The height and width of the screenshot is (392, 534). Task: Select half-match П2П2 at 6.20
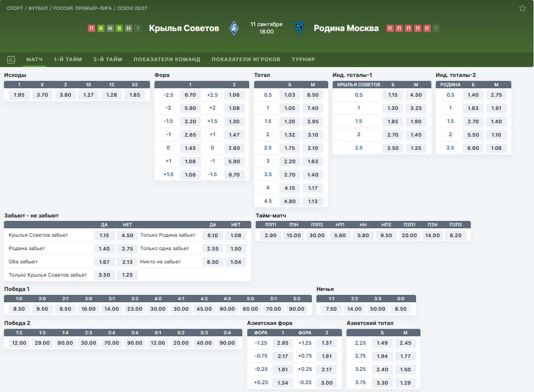click(456, 236)
